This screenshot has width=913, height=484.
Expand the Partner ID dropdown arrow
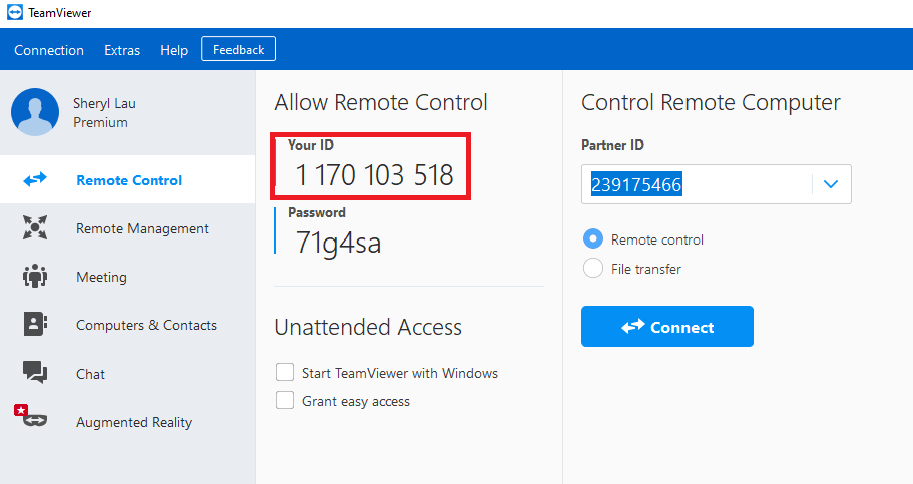[x=831, y=184]
